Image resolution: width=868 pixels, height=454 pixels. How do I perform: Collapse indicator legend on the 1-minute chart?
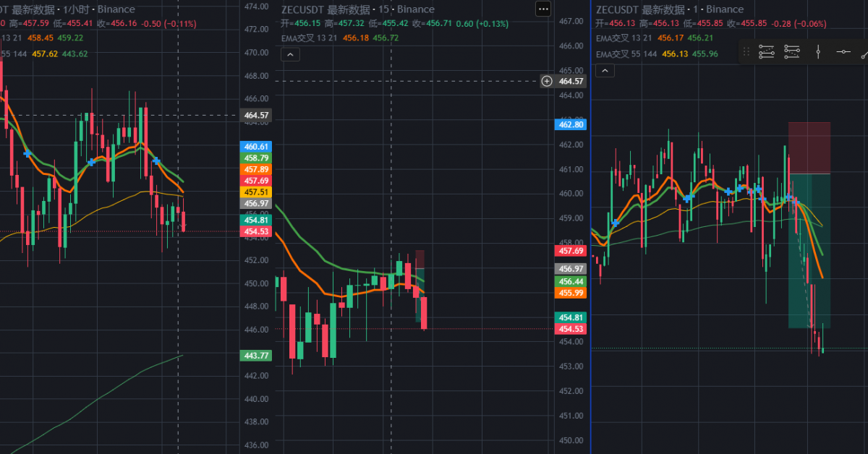pos(605,70)
